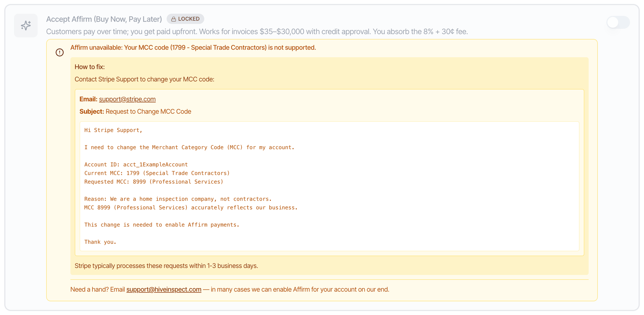Click the 'Customers pay over time' description

257,32
